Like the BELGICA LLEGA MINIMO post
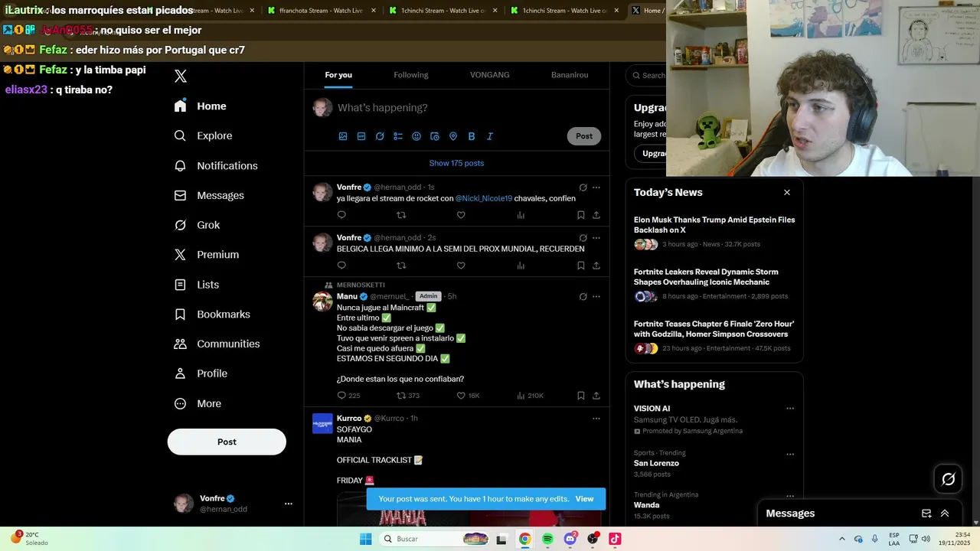The height and width of the screenshot is (551, 980). pos(461,266)
